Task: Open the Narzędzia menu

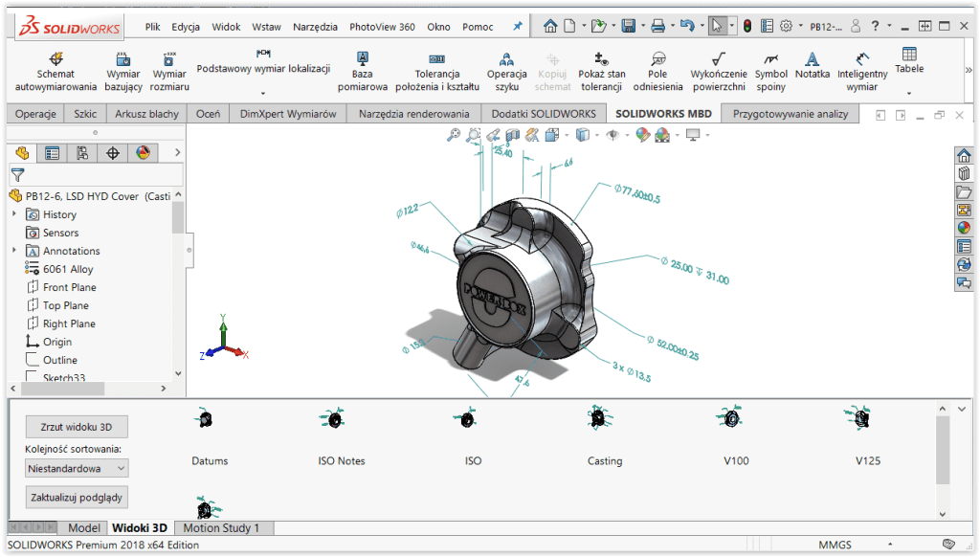Action: tap(315, 27)
